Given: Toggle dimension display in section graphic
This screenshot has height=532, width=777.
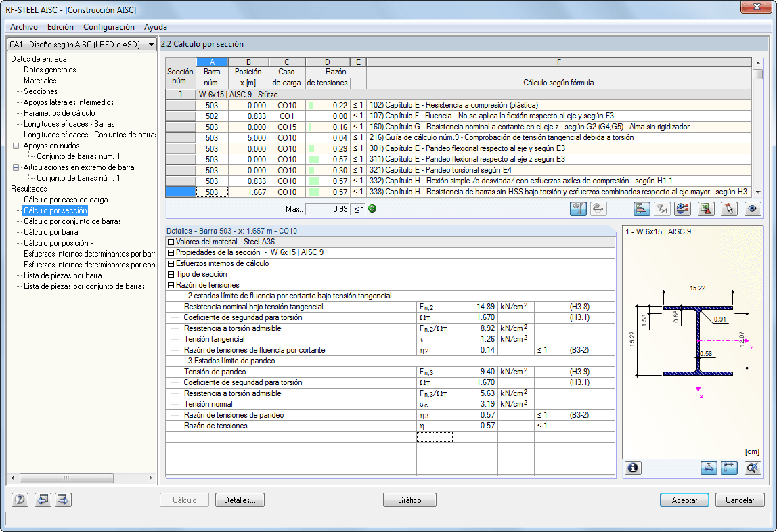Looking at the screenshot, I should coord(709,468).
